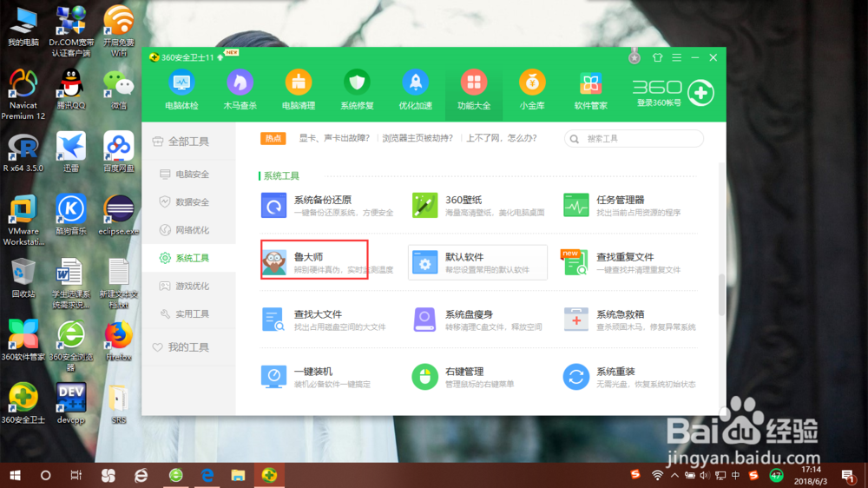Open 我的工具 in sidebar
The height and width of the screenshot is (488, 868).
[188, 347]
